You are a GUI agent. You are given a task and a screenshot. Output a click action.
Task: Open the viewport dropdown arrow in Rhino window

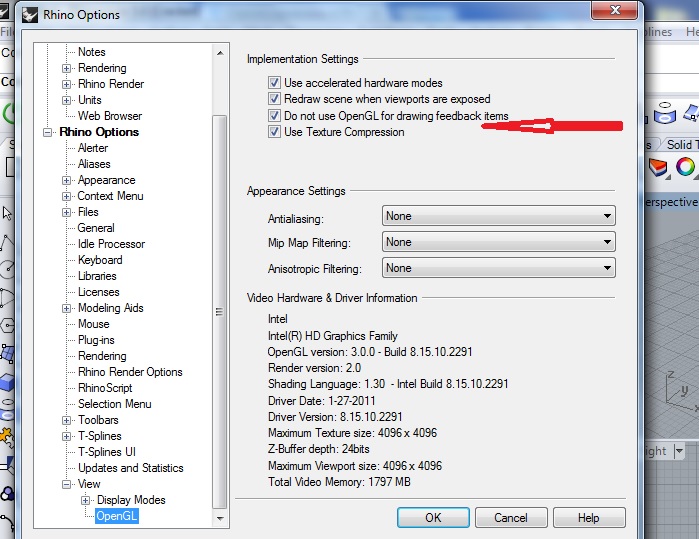tap(679, 451)
